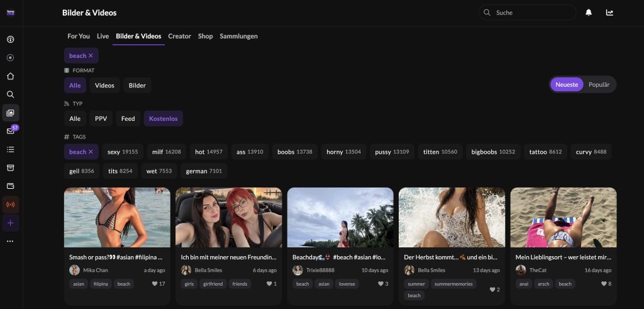Add the wet 7553 tag filter
644x309 pixels.
tap(159, 171)
